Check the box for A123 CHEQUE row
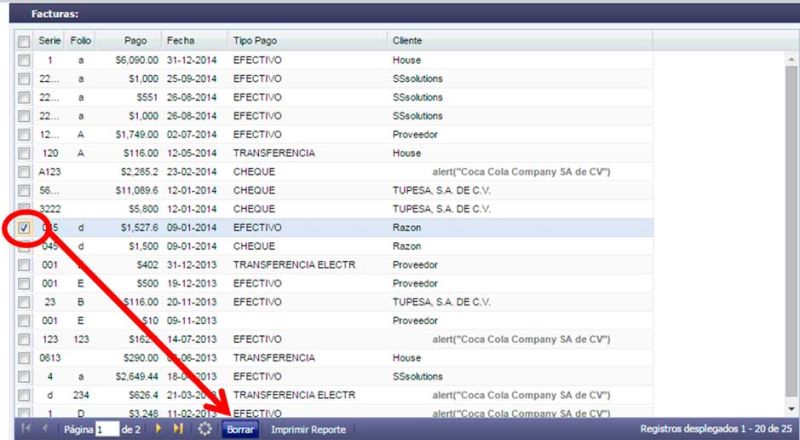 pyautogui.click(x=23, y=172)
